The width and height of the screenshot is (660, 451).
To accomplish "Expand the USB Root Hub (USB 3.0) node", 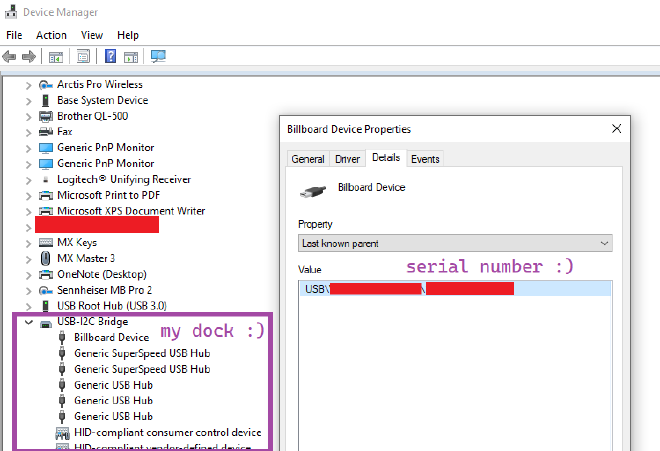I will pos(28,307).
